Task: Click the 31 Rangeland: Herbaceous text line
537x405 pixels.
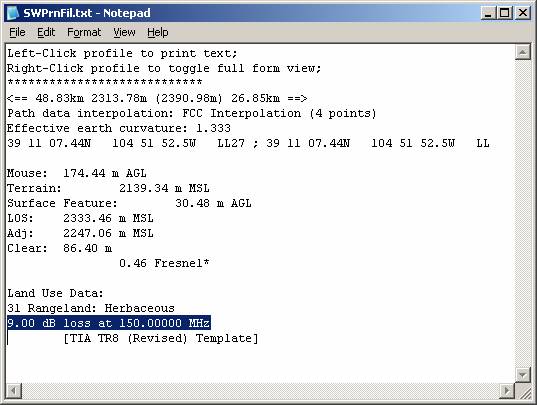Action: coord(91,308)
